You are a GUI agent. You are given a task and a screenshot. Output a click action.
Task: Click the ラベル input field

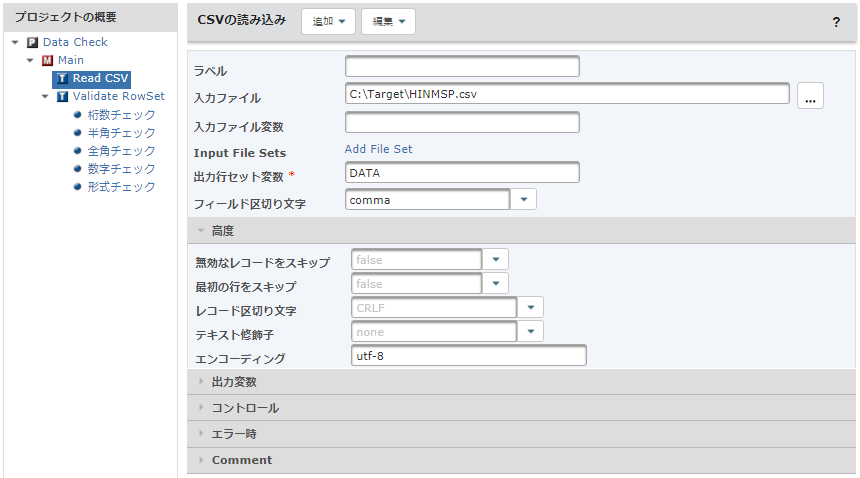[462, 67]
